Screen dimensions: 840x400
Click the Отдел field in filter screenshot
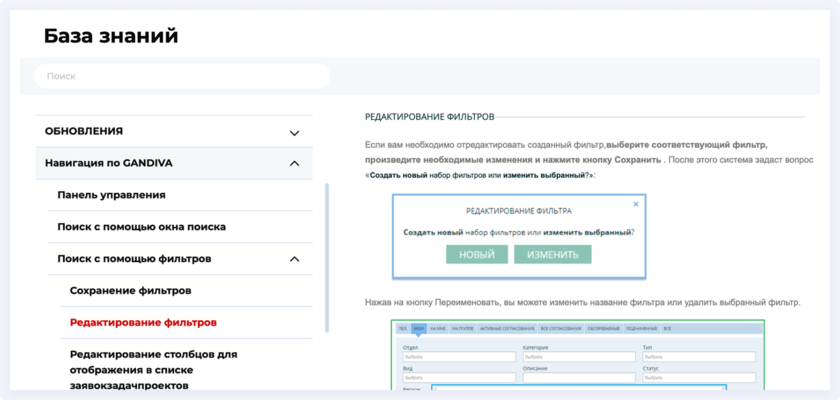tap(457, 356)
